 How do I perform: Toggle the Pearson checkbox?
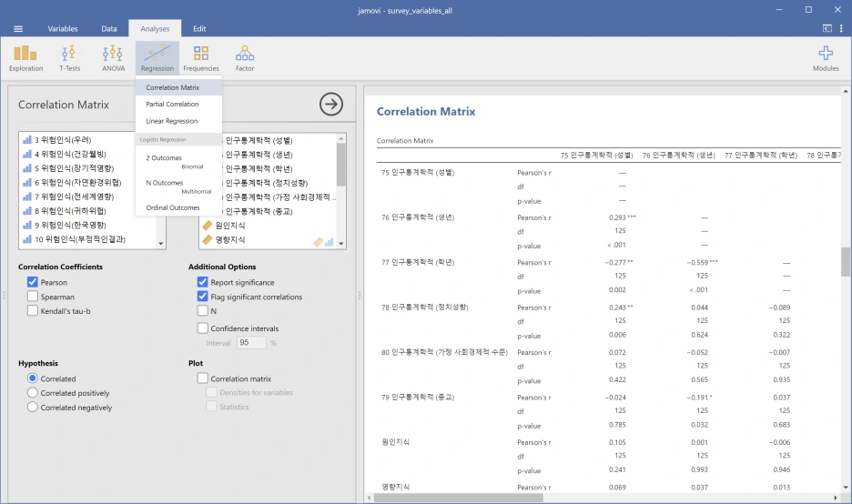click(x=33, y=282)
